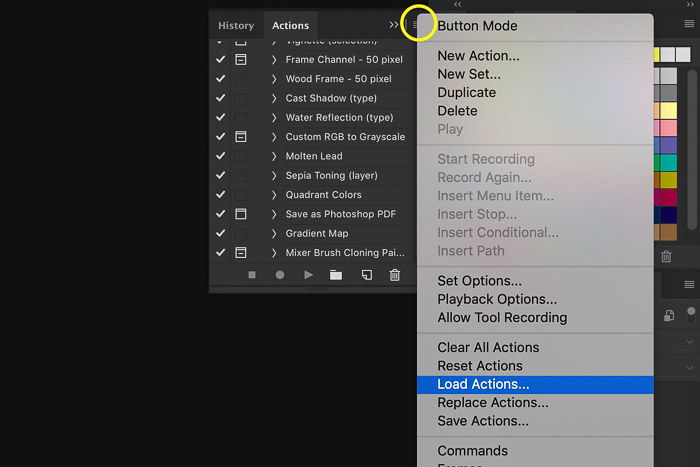Expand the Custom RGB to Grayscale action
The width and height of the screenshot is (700, 467).
pyautogui.click(x=274, y=137)
